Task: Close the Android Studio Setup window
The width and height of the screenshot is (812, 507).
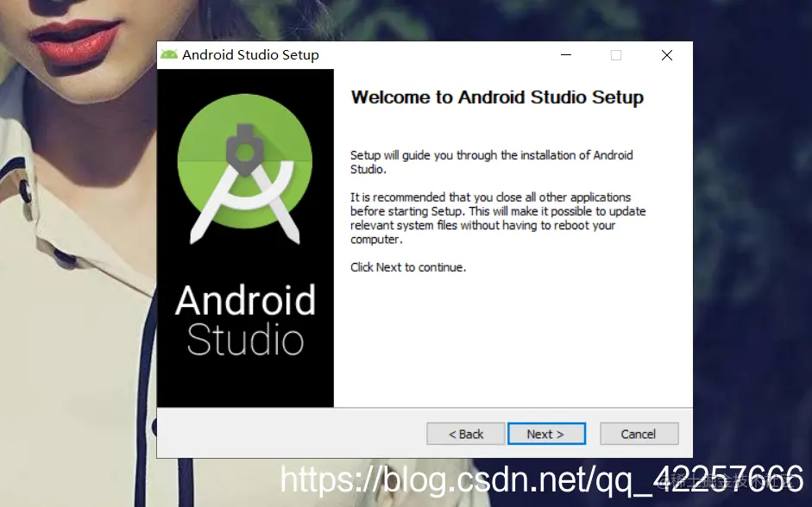Action: 667,55
